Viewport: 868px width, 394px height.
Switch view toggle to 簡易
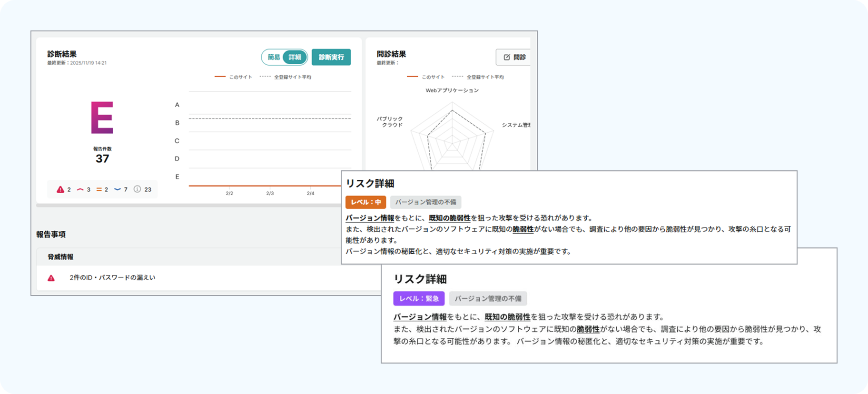tap(274, 57)
